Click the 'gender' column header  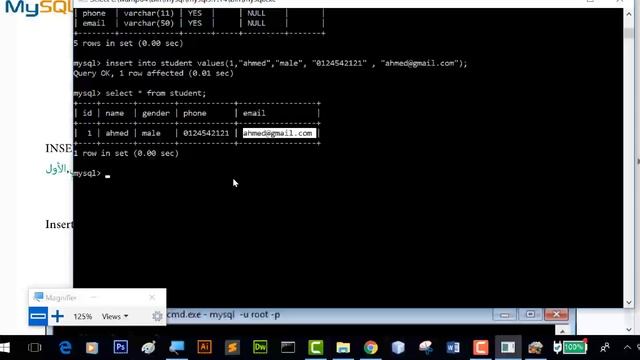pyautogui.click(x=156, y=113)
